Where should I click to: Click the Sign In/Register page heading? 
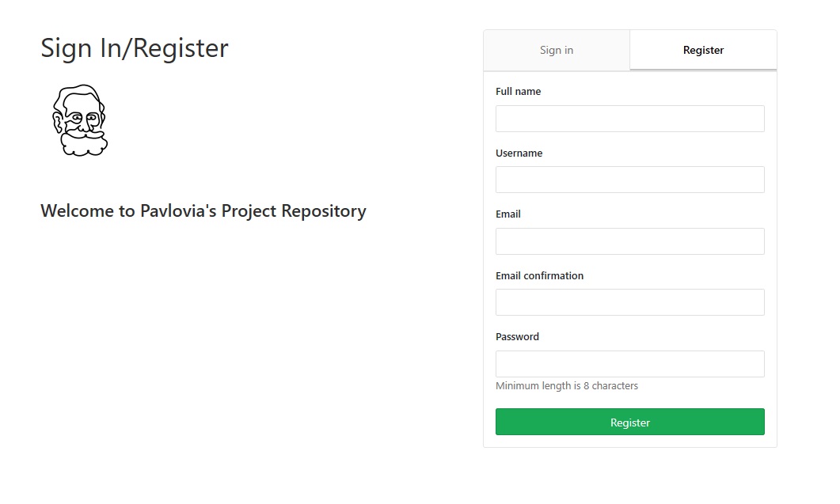[x=135, y=48]
